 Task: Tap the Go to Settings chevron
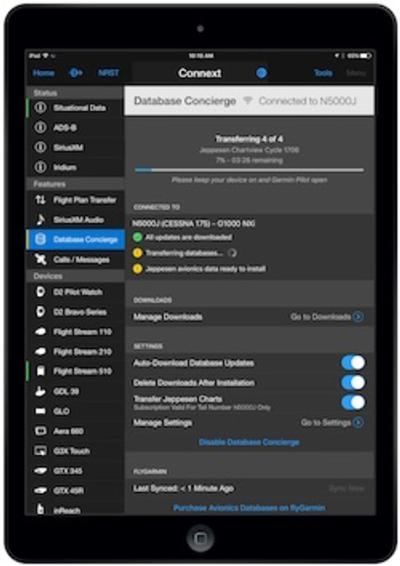coord(358,422)
